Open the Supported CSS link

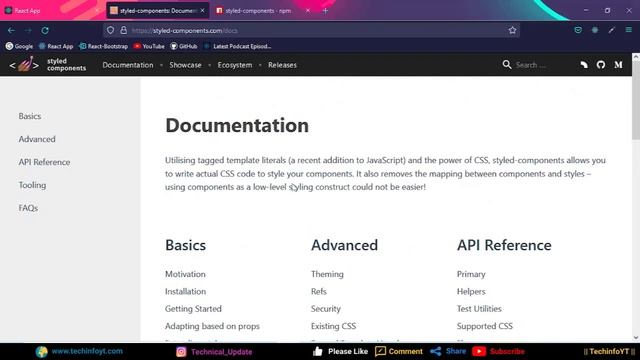coord(484,326)
